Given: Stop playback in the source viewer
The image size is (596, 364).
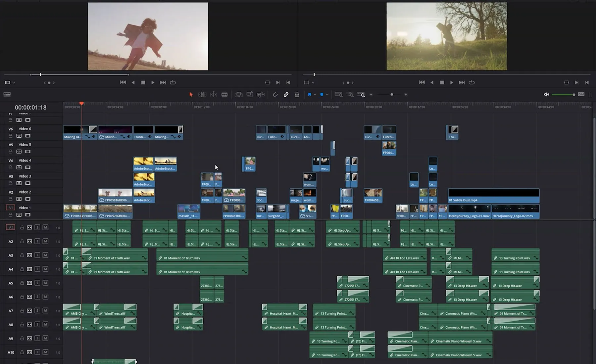Looking at the screenshot, I should pos(143,82).
